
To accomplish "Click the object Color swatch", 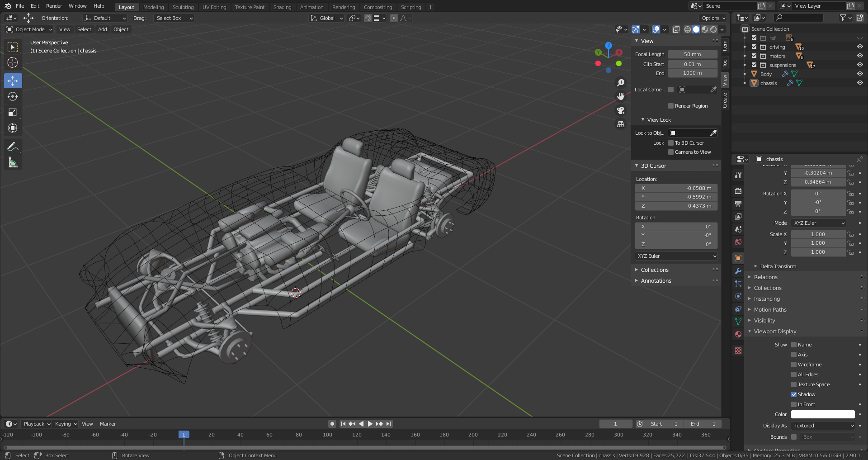I will pyautogui.click(x=822, y=414).
